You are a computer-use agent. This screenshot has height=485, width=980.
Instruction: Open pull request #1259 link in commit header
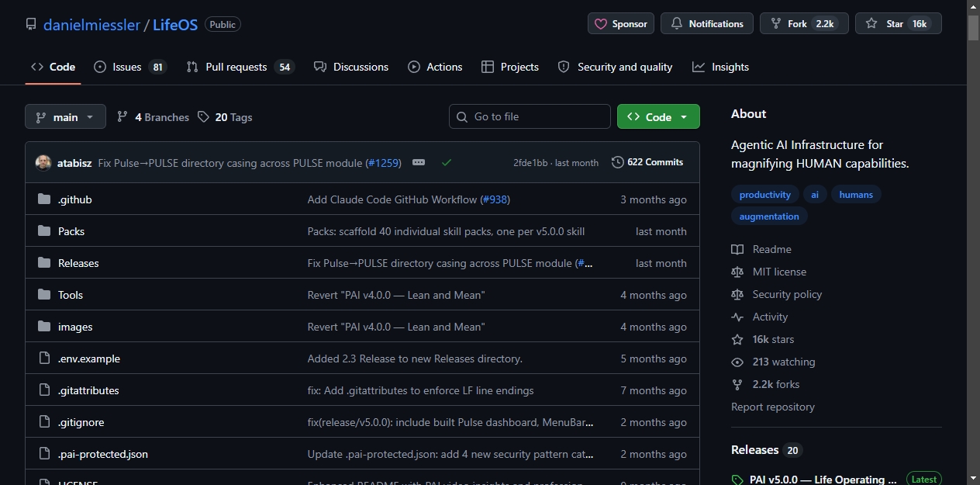tap(384, 163)
